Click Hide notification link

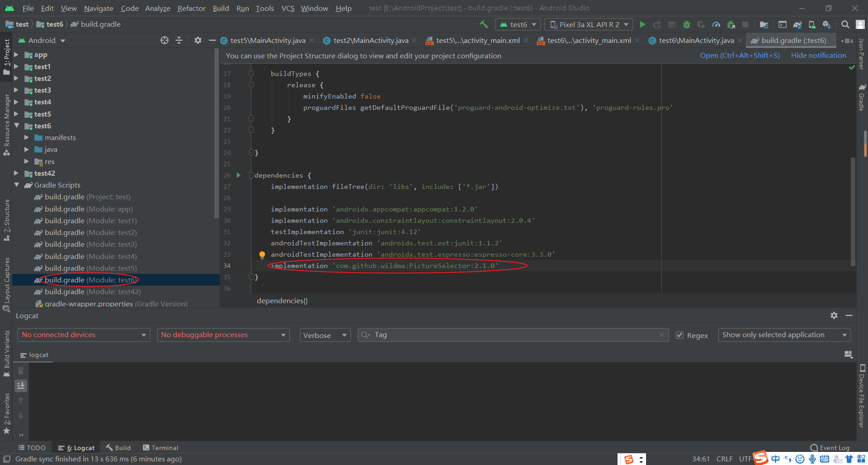[x=818, y=56]
